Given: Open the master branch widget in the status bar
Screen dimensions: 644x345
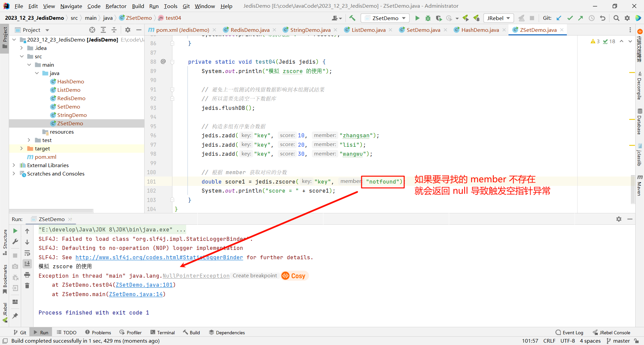Looking at the screenshot, I should point(618,341).
